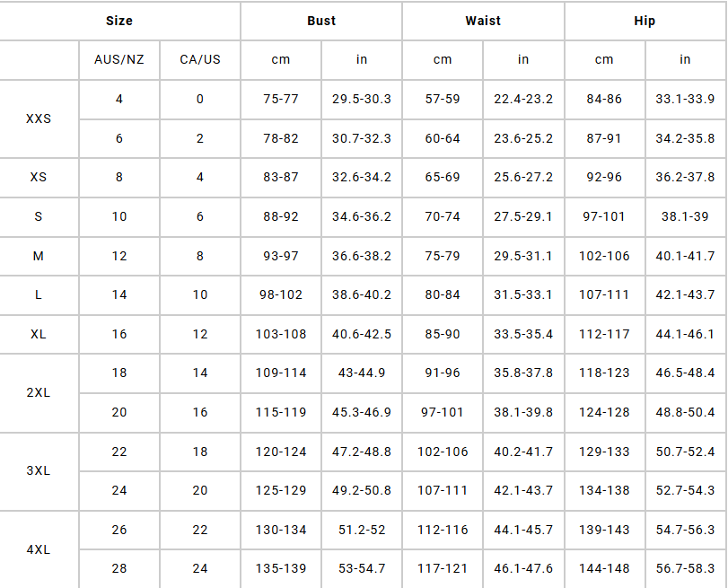
Task: Select the "AUS/NZ" subheader cell
Action: (x=119, y=59)
